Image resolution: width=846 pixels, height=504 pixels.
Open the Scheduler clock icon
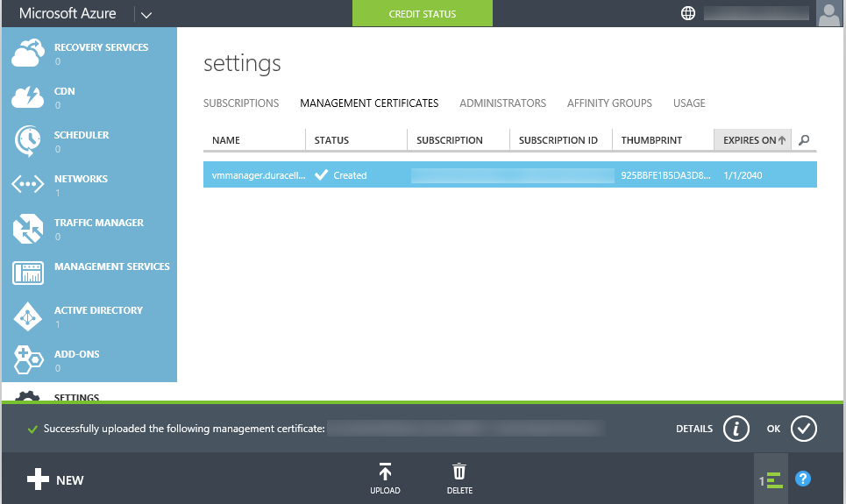[x=27, y=141]
